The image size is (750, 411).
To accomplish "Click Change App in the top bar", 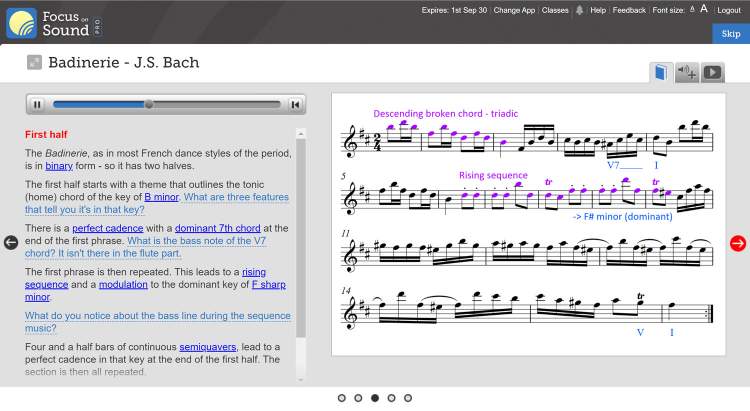I will [x=514, y=10].
